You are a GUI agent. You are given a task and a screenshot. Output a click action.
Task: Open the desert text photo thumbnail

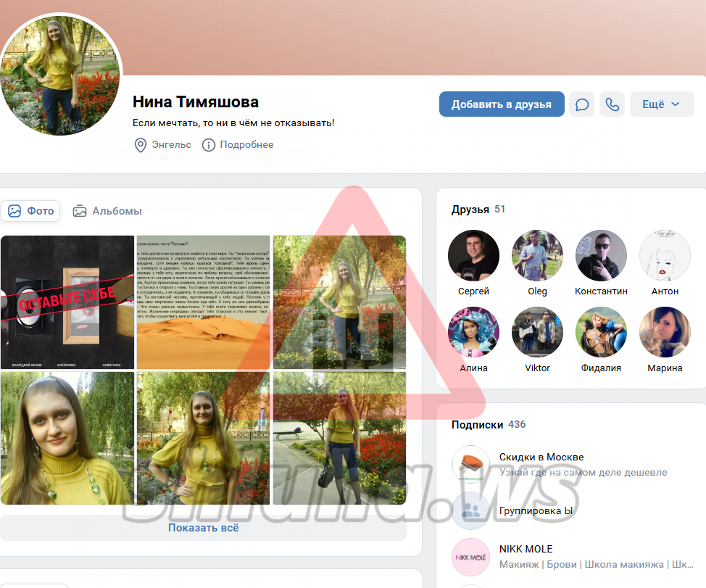203,302
